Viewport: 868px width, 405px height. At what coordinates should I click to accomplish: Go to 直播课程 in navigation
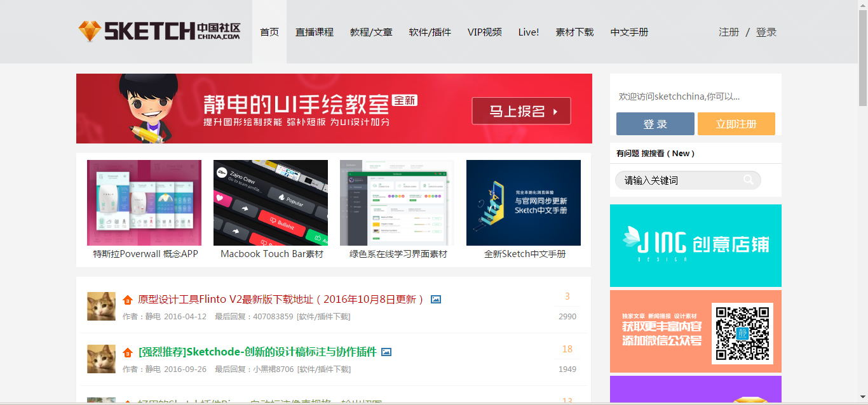pos(315,32)
